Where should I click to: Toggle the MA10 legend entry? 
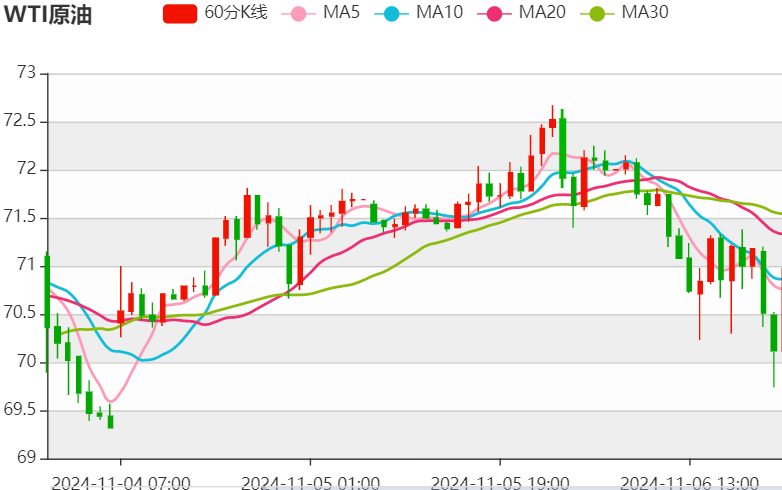tap(418, 12)
